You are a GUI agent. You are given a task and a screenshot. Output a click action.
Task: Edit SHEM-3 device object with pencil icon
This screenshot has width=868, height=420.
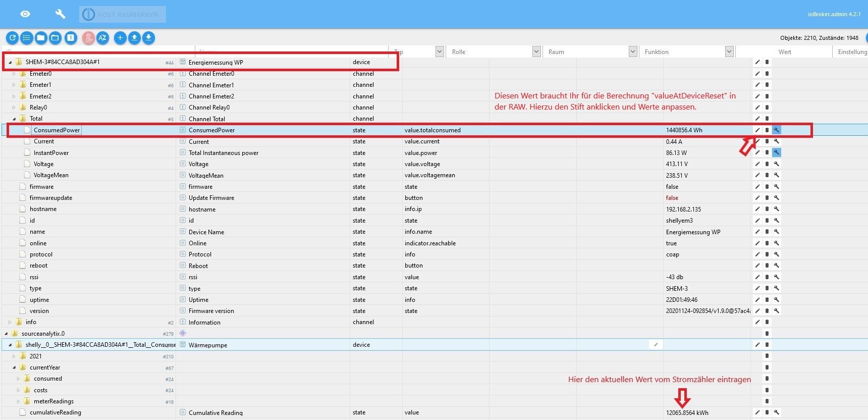(757, 62)
